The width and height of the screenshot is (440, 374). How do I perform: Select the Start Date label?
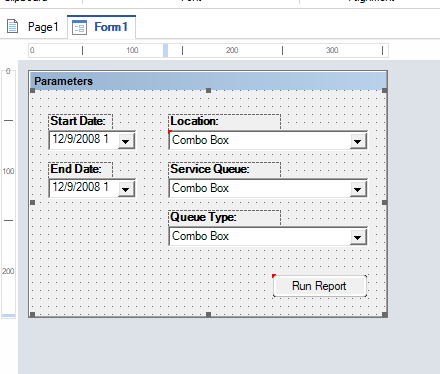click(80, 121)
